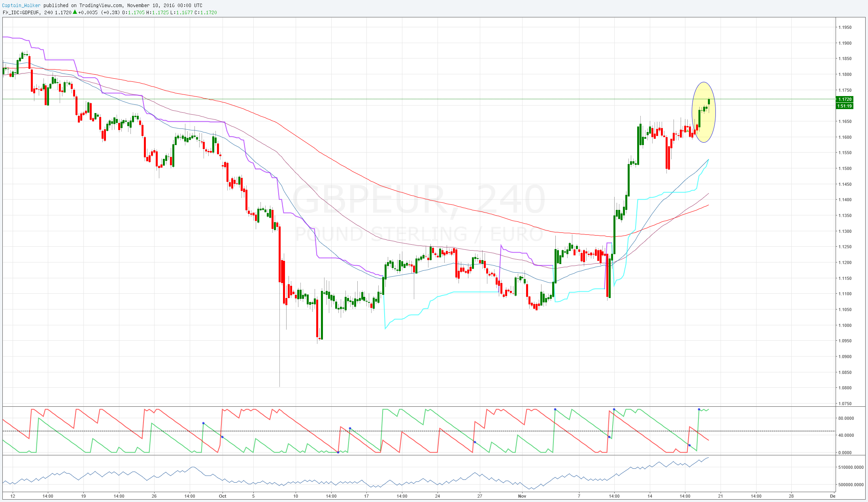Screen dimensions: 868x502
Task: Click the 1.1400 price axis label
Action: click(x=845, y=200)
